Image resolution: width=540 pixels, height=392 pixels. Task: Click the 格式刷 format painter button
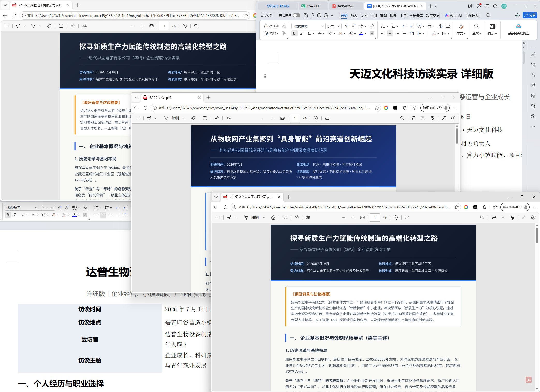(271, 26)
